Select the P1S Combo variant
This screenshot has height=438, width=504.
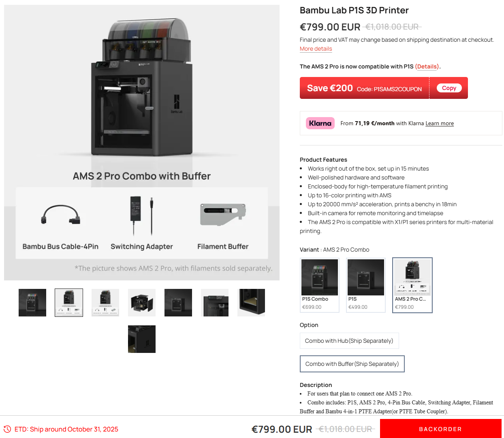320,285
